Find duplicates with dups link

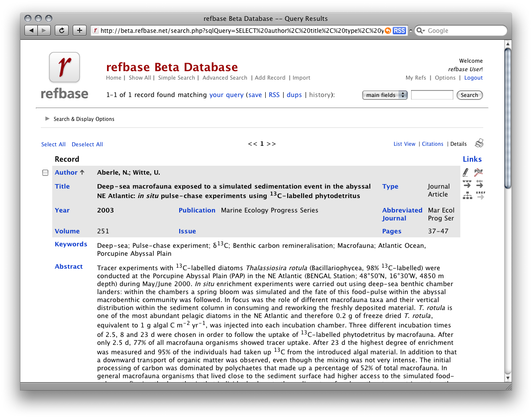click(294, 95)
